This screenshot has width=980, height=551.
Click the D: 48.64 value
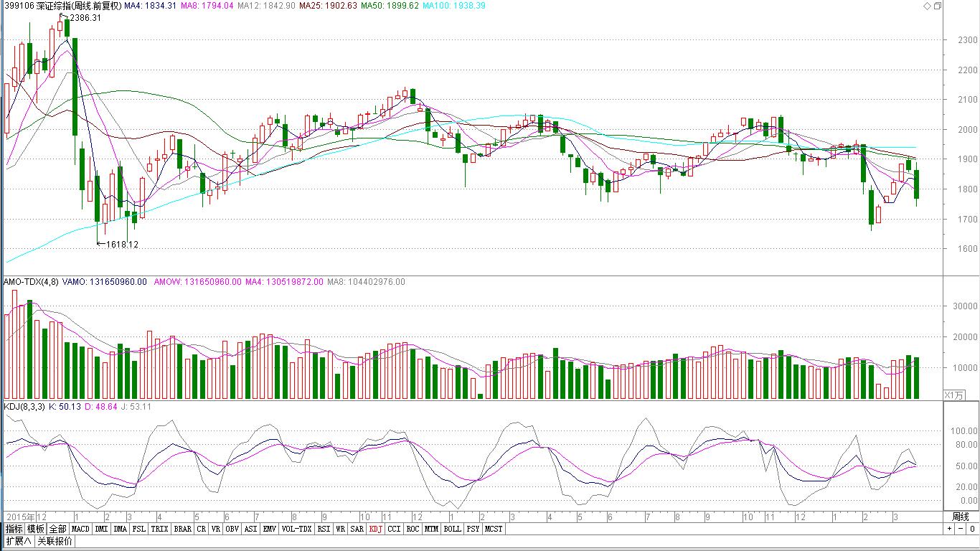click(x=102, y=406)
